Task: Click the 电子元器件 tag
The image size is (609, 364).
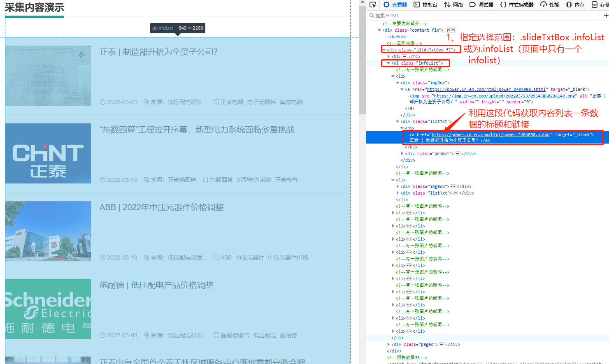Action: pyautogui.click(x=262, y=102)
